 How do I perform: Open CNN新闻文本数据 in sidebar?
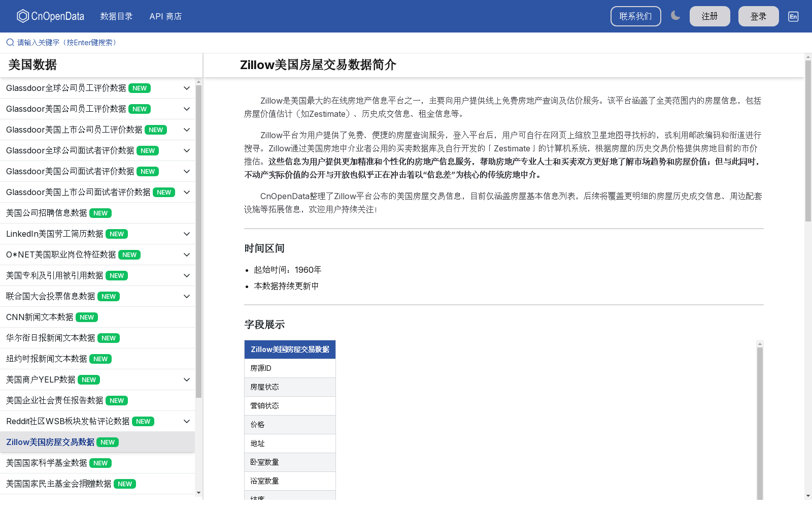pos(97,317)
